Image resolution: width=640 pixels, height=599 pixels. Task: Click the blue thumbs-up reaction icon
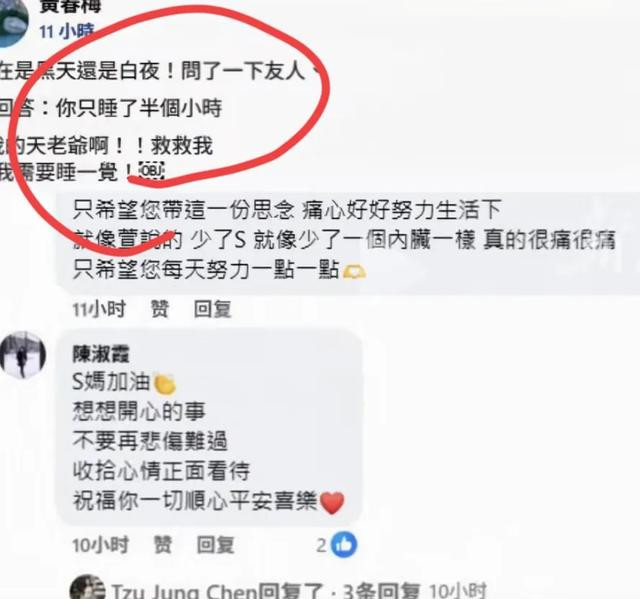(344, 545)
